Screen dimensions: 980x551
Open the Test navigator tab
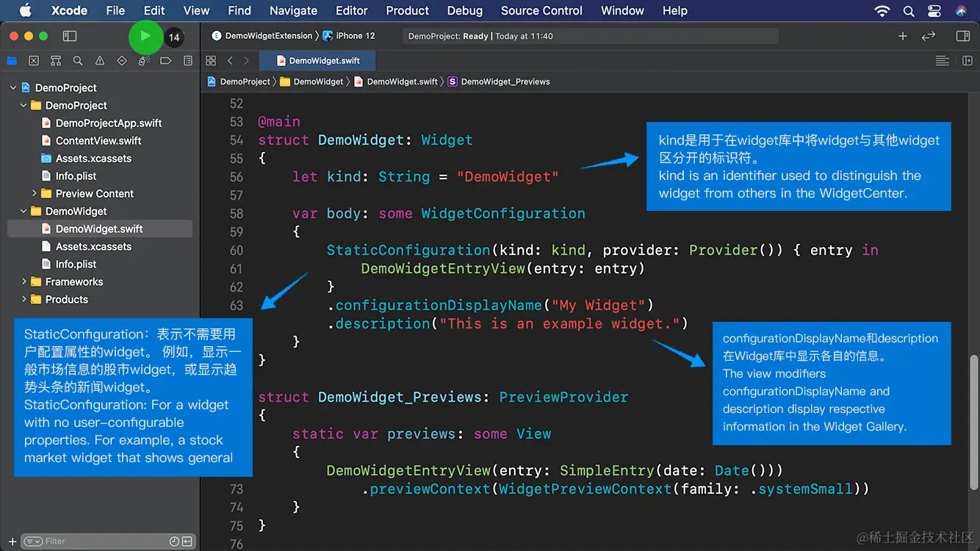pyautogui.click(x=122, y=61)
